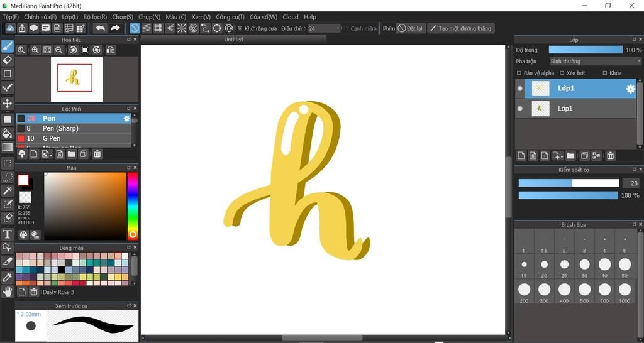Click the Đặt lại button

(x=410, y=28)
